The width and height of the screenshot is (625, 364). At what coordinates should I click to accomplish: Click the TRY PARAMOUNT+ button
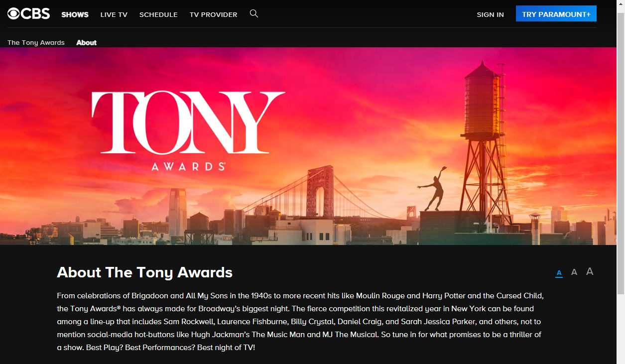tap(556, 13)
